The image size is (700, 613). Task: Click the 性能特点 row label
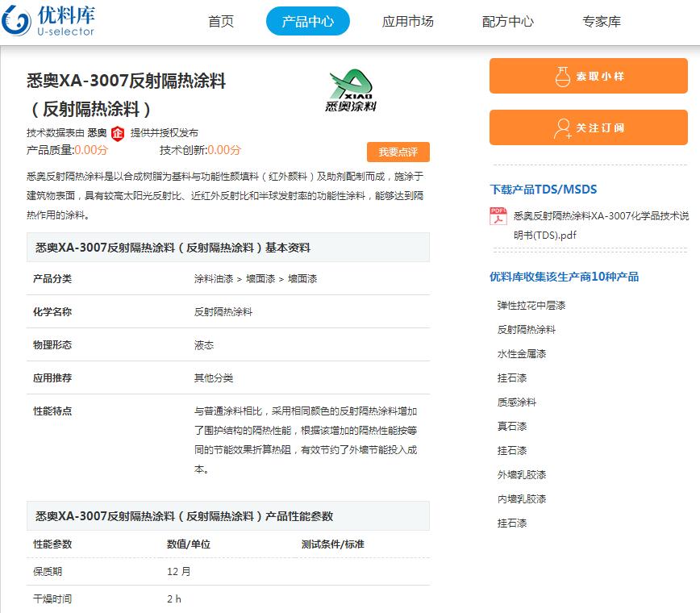click(x=52, y=411)
